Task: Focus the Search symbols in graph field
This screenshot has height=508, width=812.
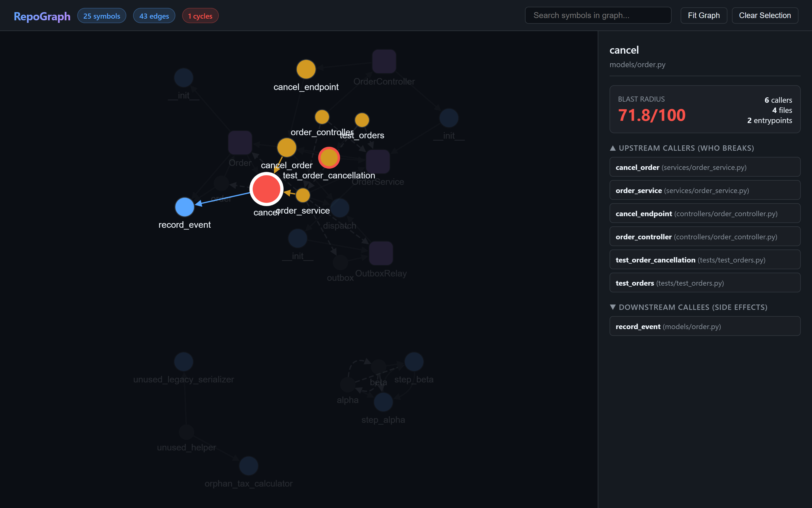Action: [x=598, y=16]
